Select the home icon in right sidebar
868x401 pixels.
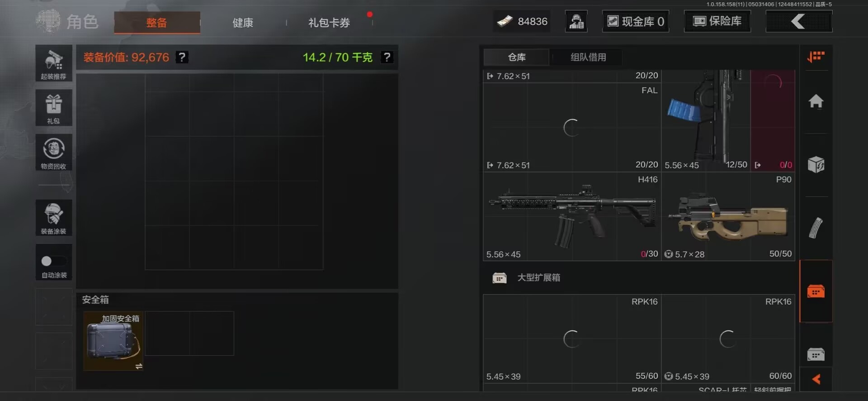(x=816, y=101)
